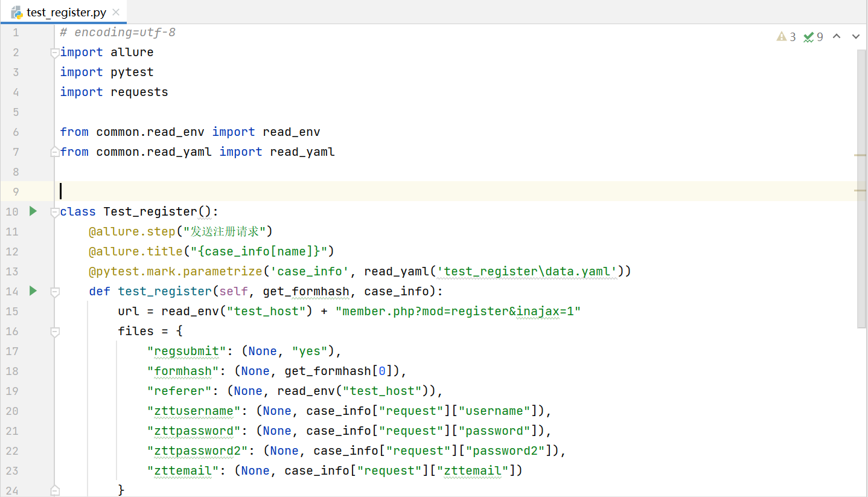This screenshot has width=868, height=497.
Task: Collapse the Test_register class body
Action: [54, 211]
